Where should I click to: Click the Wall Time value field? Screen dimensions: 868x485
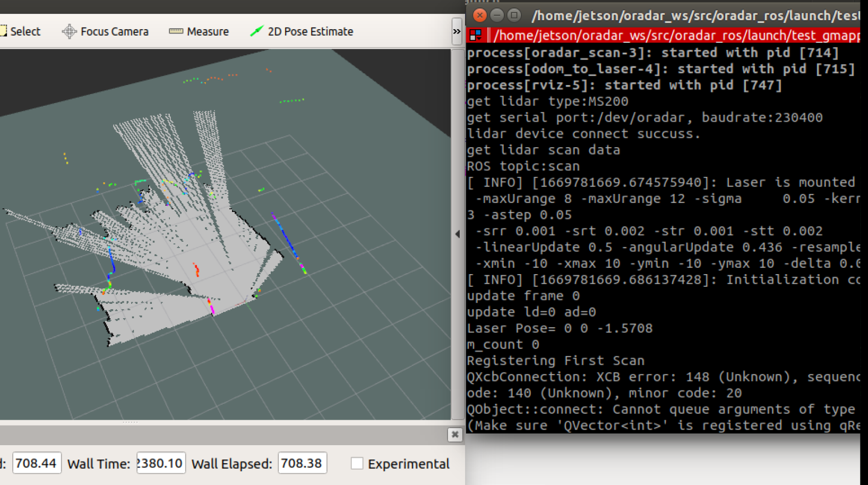click(x=161, y=463)
